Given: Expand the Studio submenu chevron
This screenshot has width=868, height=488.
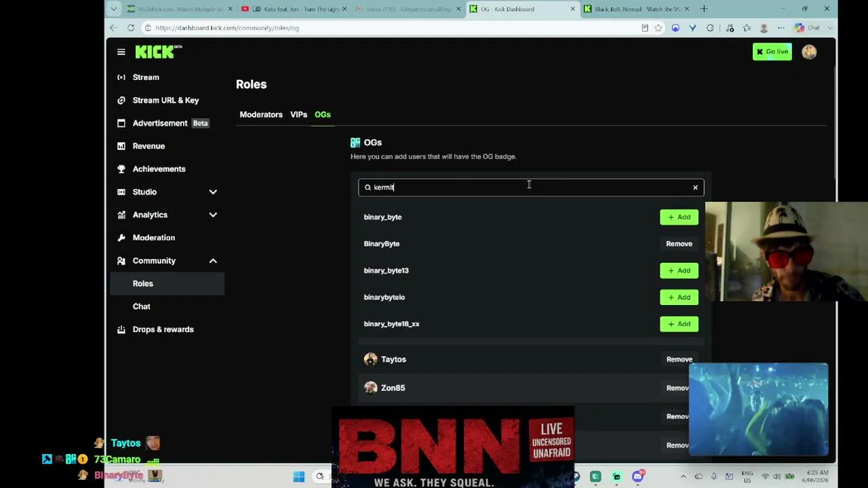Looking at the screenshot, I should pos(213,192).
